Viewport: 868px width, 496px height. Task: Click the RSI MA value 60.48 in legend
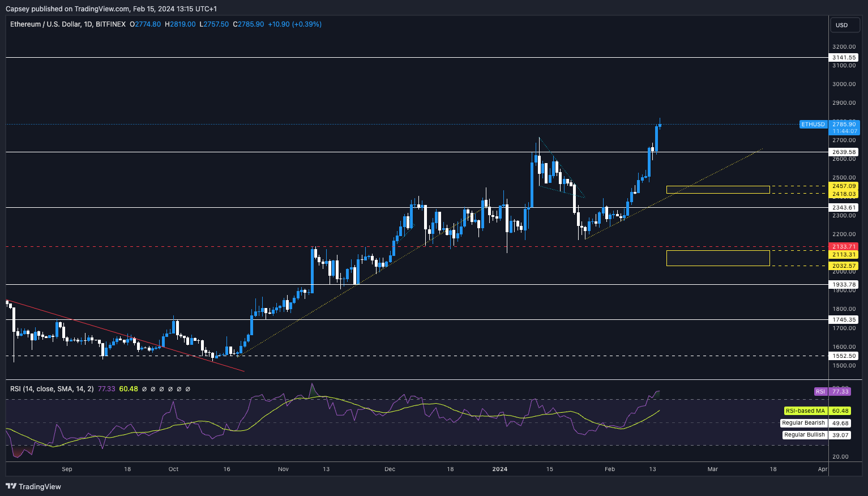point(129,389)
